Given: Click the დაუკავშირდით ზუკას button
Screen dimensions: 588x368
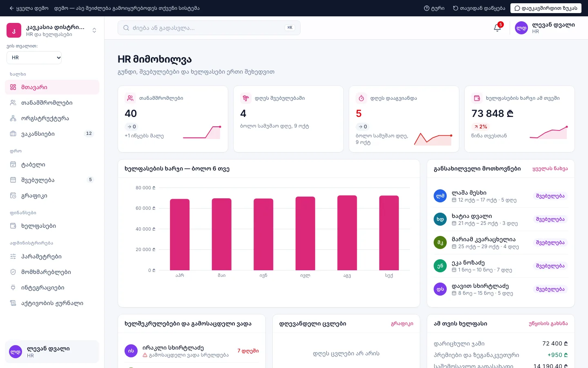Looking at the screenshot, I should coord(546,8).
